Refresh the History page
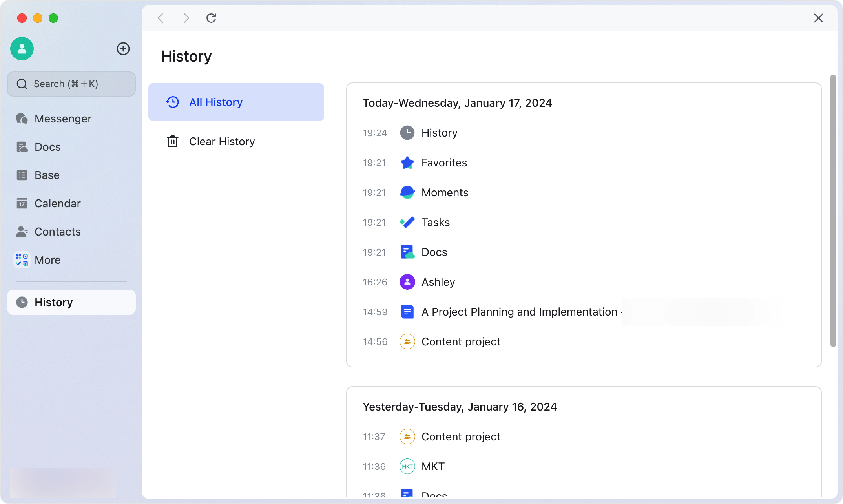 (x=211, y=18)
